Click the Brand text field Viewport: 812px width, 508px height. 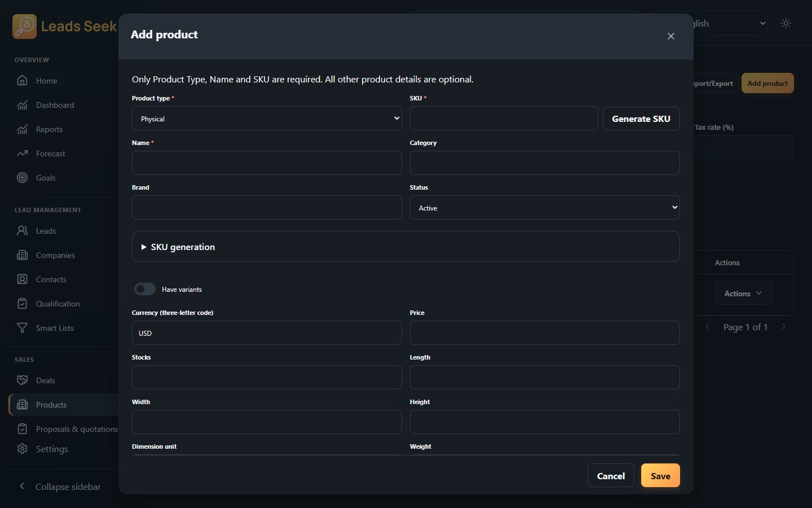point(267,208)
